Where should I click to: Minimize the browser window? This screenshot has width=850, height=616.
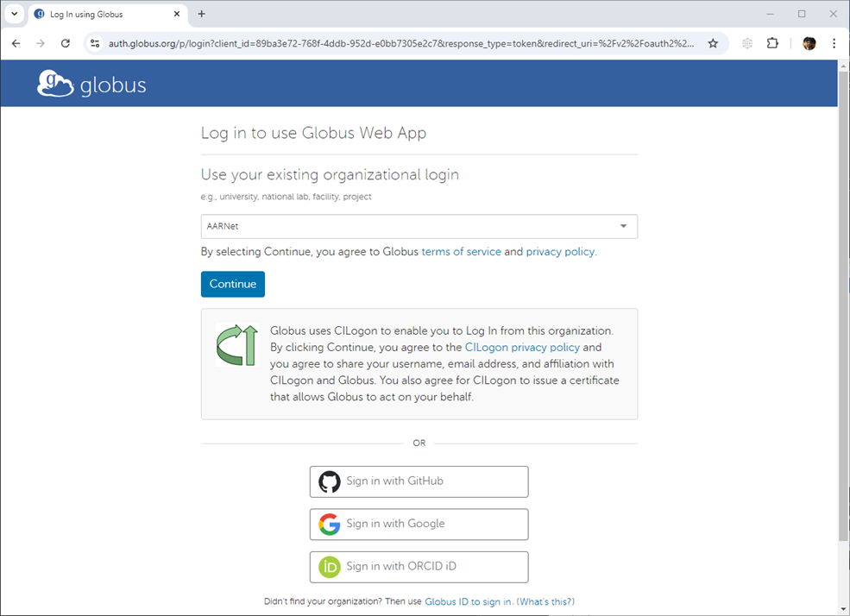click(x=770, y=14)
